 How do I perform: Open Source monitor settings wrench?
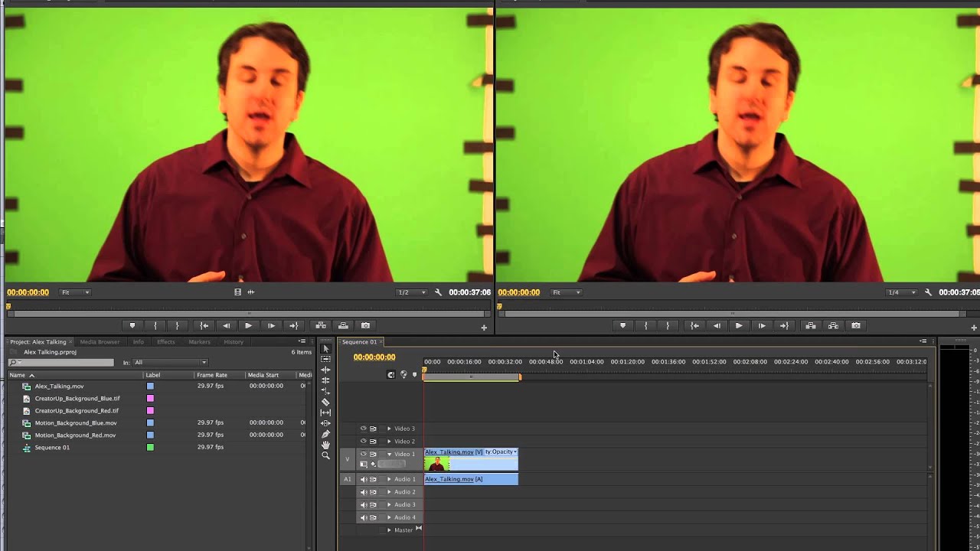point(438,292)
